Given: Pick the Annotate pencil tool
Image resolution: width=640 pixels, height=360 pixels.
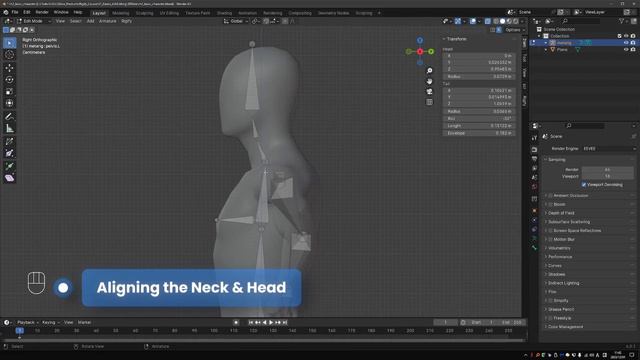Looking at the screenshot, I should [10, 117].
